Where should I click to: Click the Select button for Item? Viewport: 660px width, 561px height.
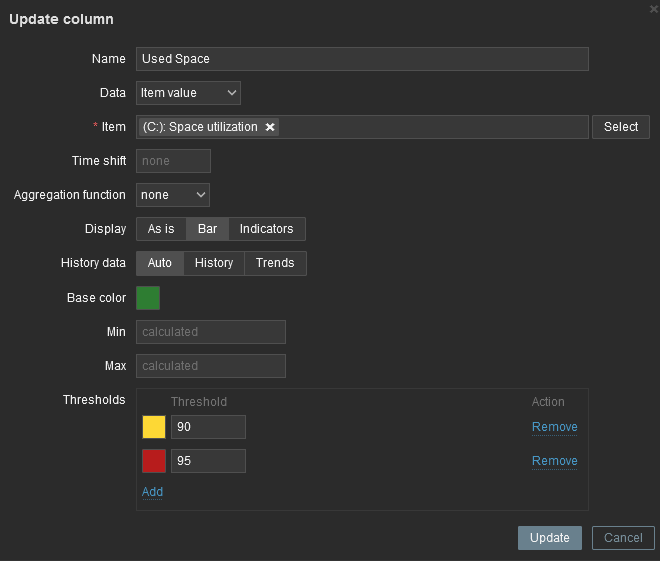click(x=620, y=127)
